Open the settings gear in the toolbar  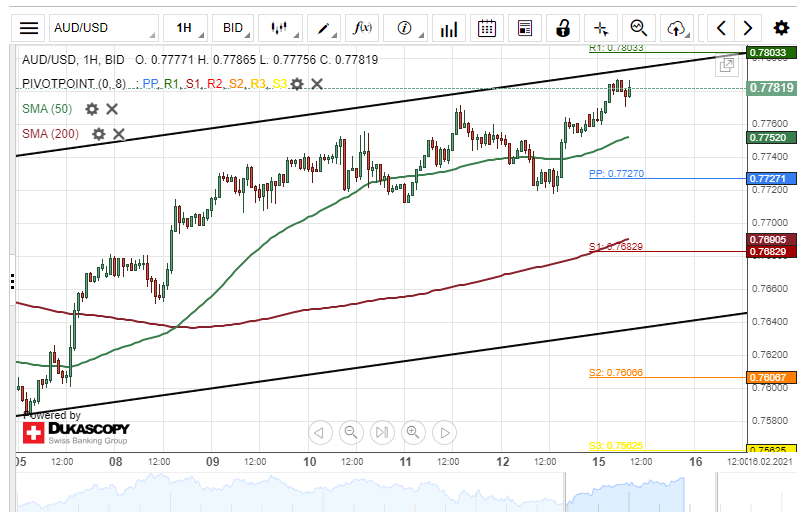click(x=781, y=28)
